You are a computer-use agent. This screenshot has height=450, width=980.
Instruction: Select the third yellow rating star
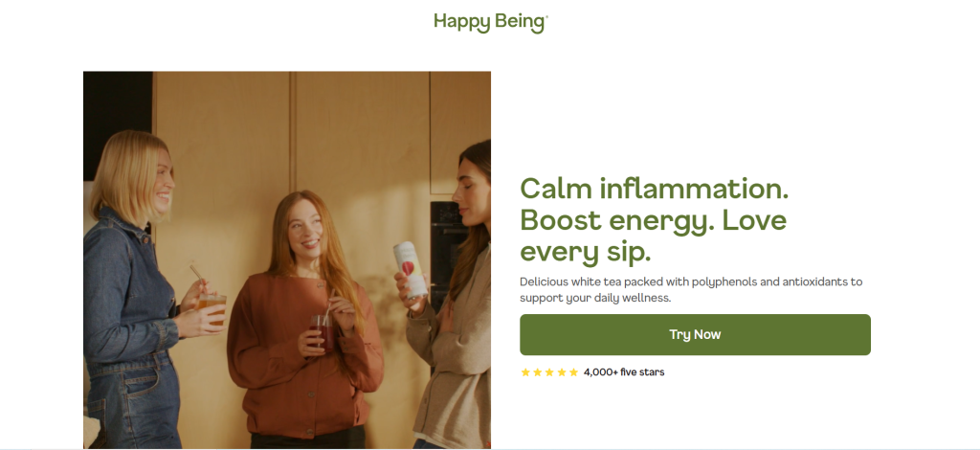coord(549,372)
